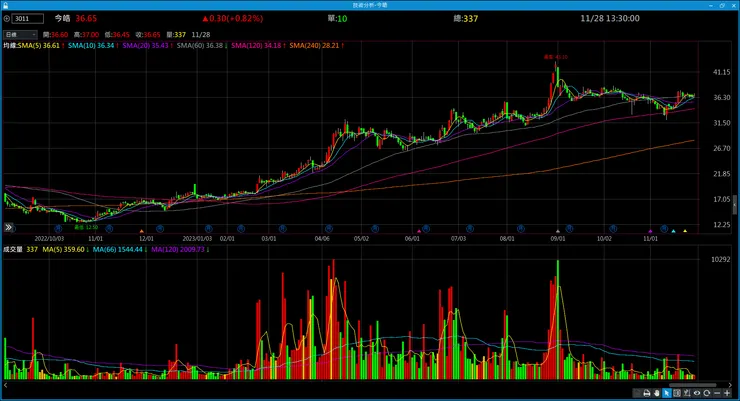This screenshot has height=401, width=740.
Task: Click the current price 36.65
Action: point(86,18)
